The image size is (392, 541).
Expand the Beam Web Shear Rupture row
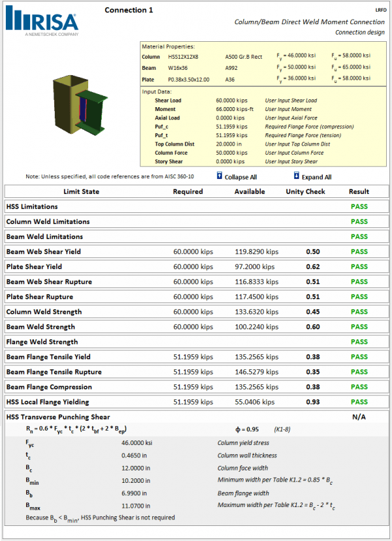point(49,282)
